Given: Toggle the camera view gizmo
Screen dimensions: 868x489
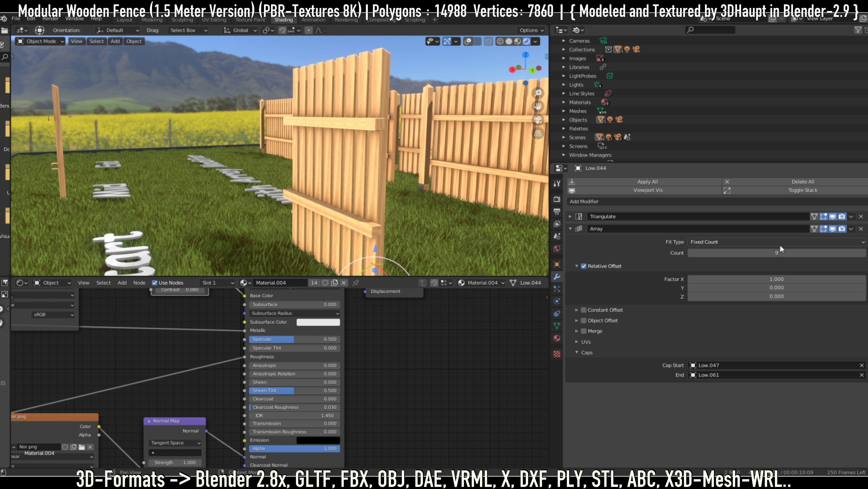Looking at the screenshot, I should [538, 120].
